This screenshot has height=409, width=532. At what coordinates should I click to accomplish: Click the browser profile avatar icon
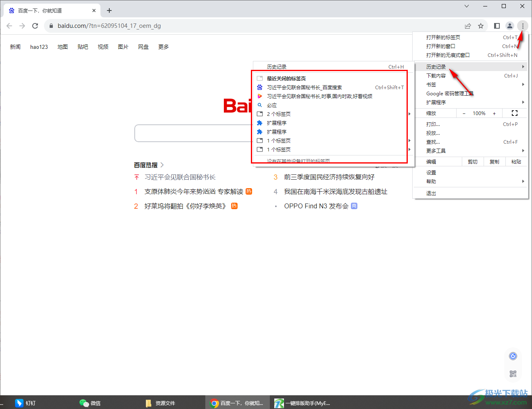click(x=509, y=25)
